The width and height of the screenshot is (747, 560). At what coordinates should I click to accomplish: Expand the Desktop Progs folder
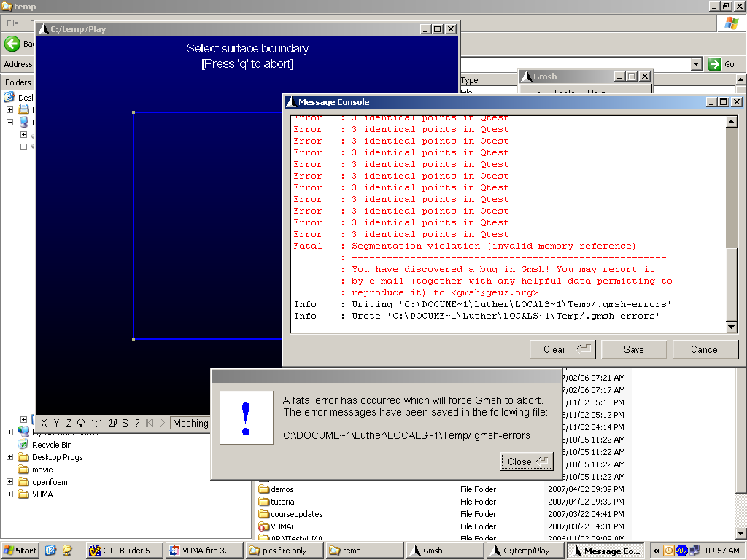[9, 456]
